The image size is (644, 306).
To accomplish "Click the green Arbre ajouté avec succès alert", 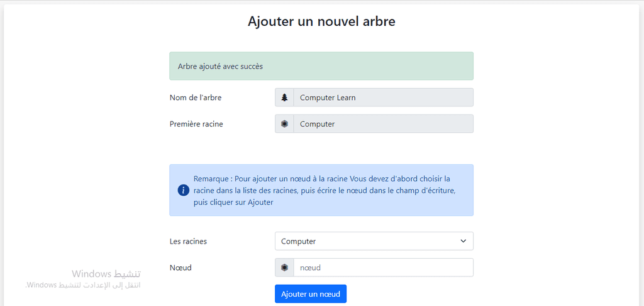I will point(321,66).
